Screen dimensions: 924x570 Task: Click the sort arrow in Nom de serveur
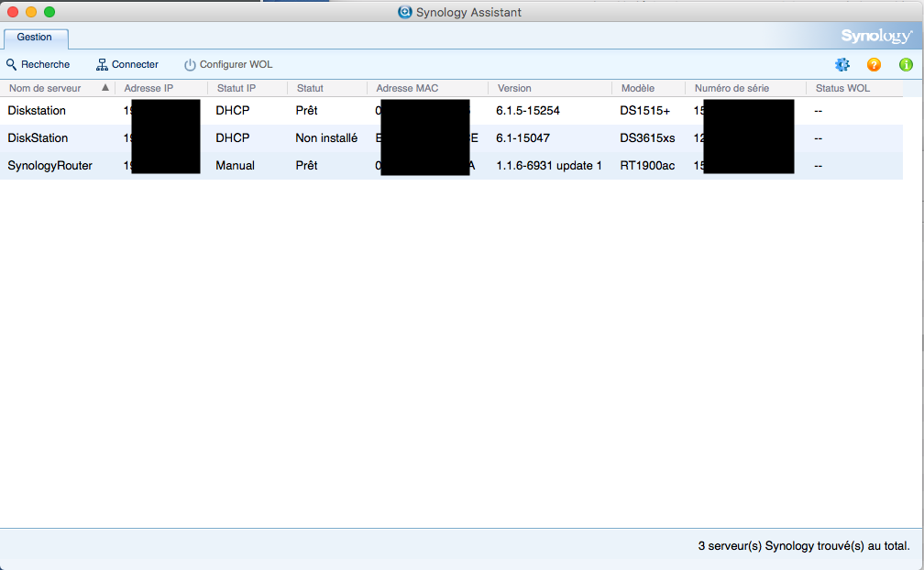[105, 88]
